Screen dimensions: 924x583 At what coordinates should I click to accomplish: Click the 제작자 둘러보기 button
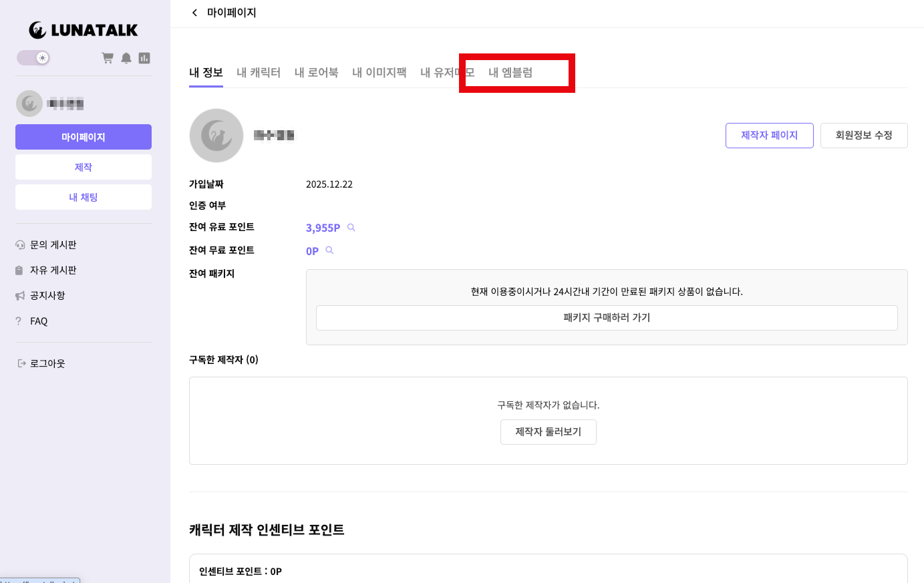pyautogui.click(x=548, y=432)
